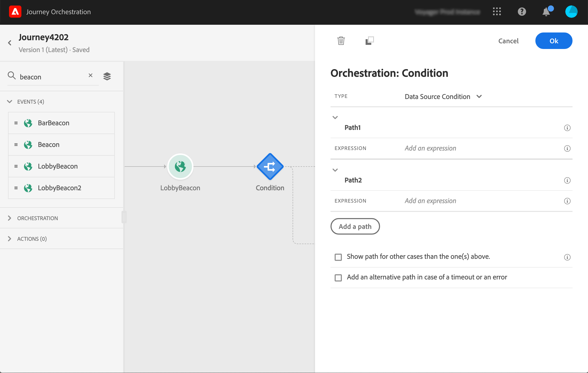The width and height of the screenshot is (588, 373).
Task: Select the Condition diamond node
Action: click(270, 167)
